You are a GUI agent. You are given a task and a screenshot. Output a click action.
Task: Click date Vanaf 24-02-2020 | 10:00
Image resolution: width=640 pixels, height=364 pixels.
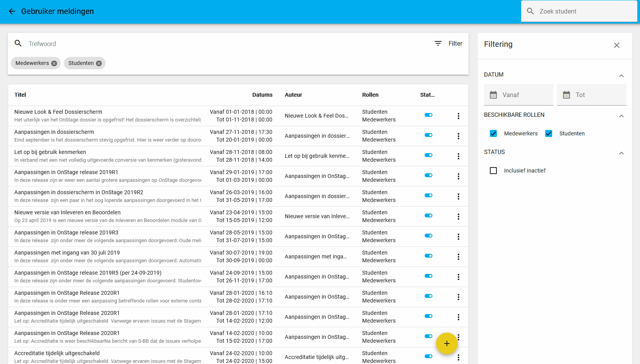coord(241,353)
